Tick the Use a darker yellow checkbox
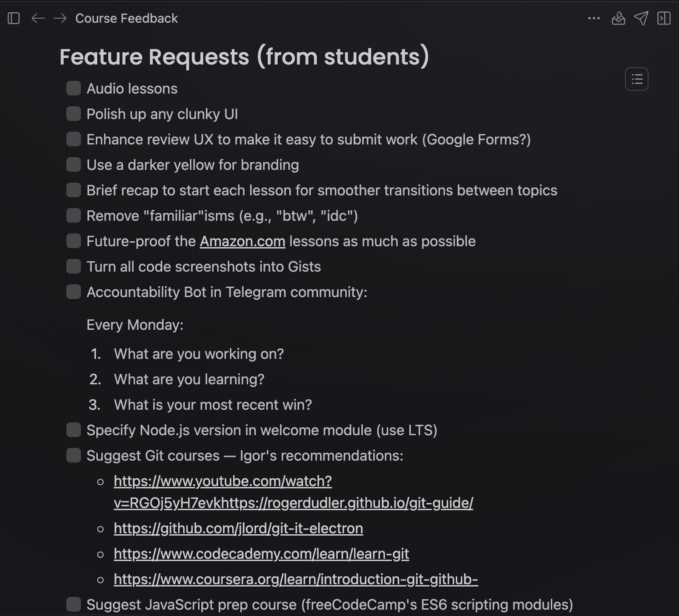This screenshot has height=616, width=679. (74, 164)
